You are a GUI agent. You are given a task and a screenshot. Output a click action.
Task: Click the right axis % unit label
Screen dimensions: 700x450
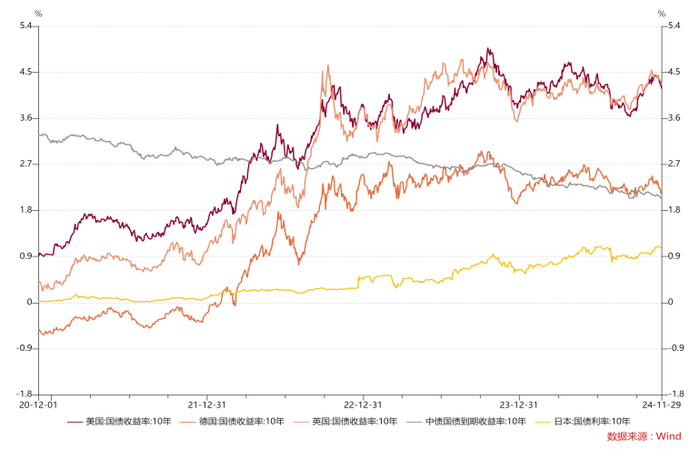tap(661, 13)
